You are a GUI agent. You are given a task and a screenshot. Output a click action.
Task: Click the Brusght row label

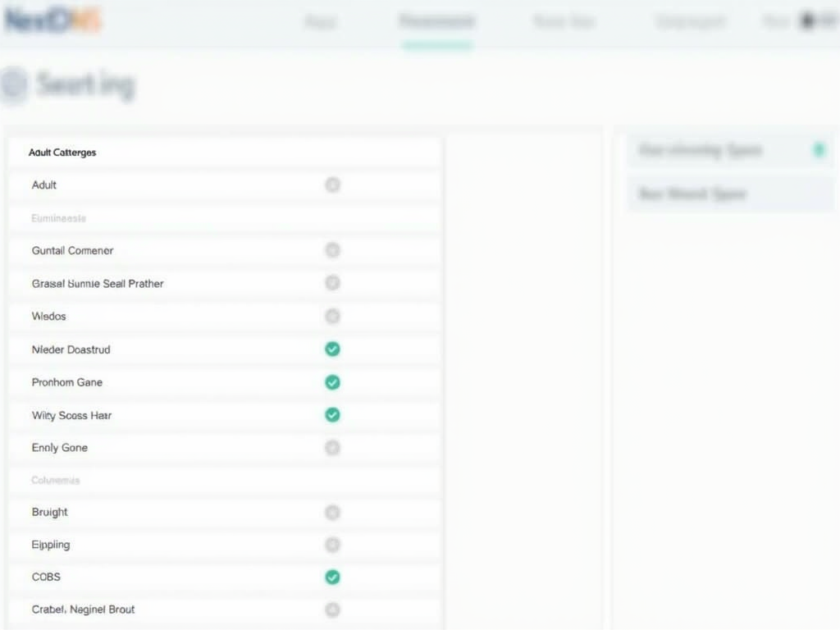50,512
